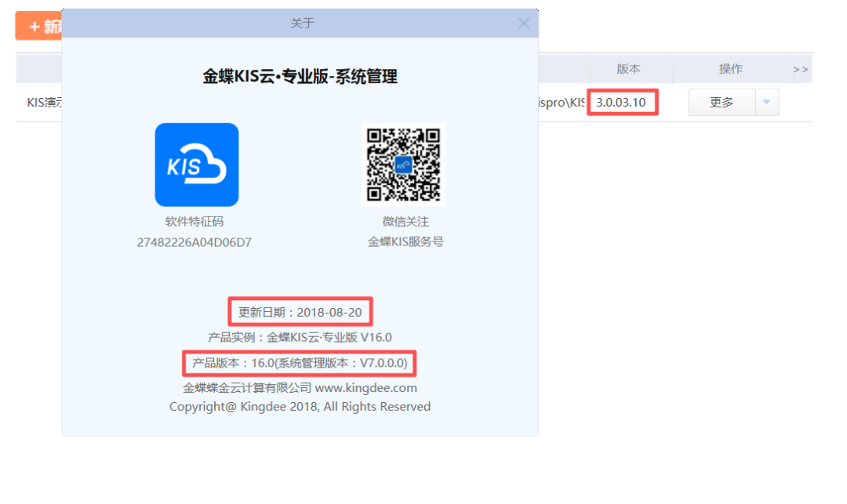Click the 关于 dialog title bar
The height and width of the screenshot is (504, 847).
302,24
